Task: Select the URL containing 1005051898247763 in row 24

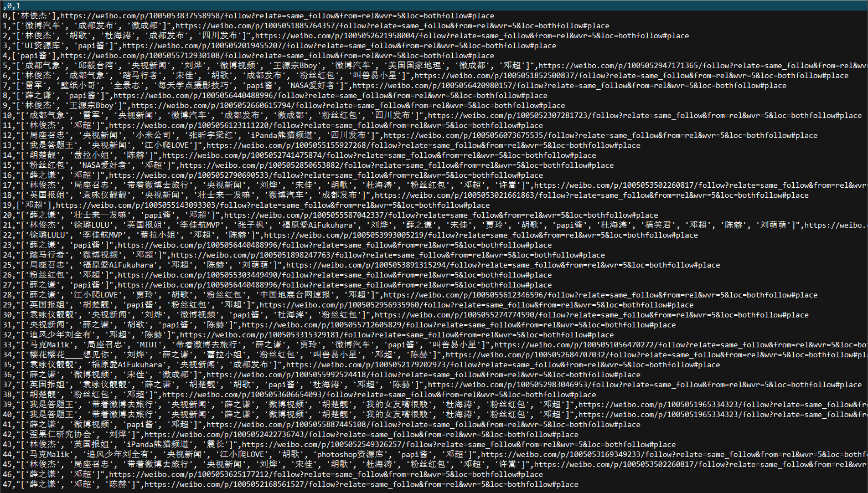Action: click(x=388, y=255)
